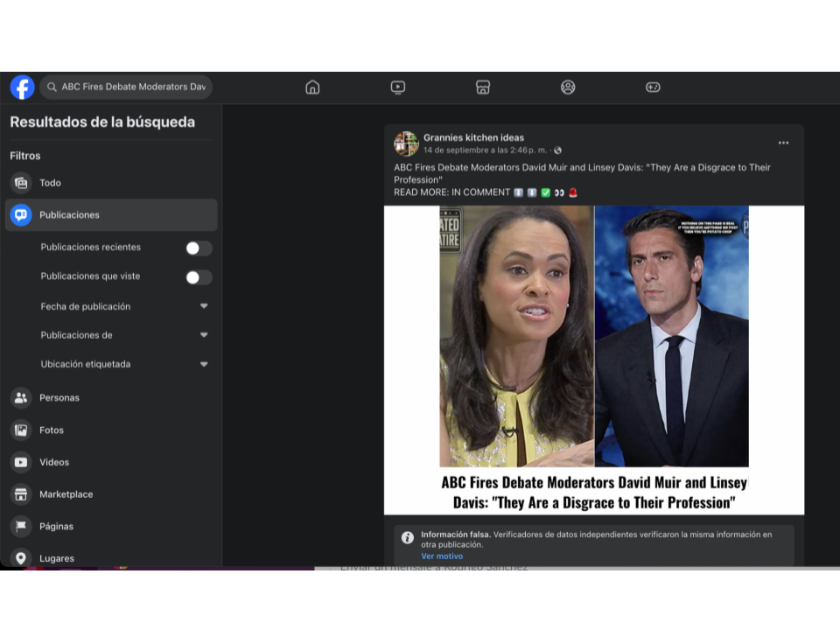
Task: Click the search field with ABC Fires query
Action: pyautogui.click(x=126, y=87)
